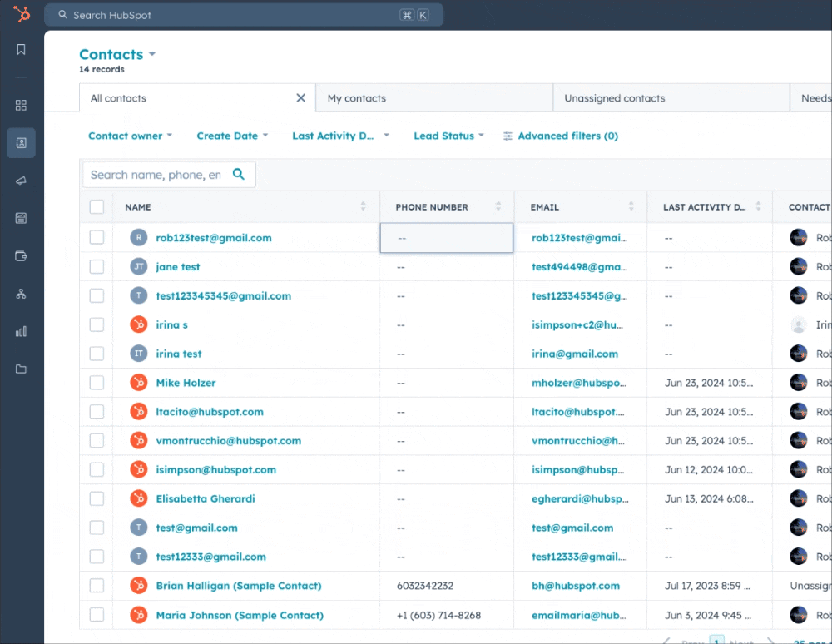Click the Advanced filters slider icon
Image resolution: width=832 pixels, height=644 pixels.
pos(508,136)
